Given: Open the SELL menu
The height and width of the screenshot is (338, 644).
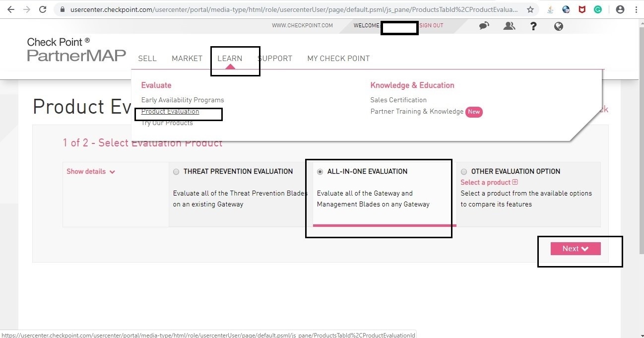Looking at the screenshot, I should 147,59.
